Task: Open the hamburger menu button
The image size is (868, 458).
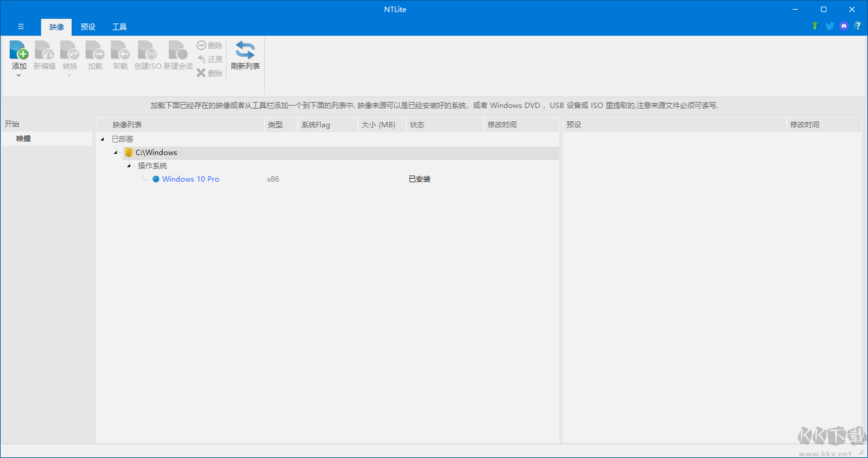Action: pyautogui.click(x=20, y=27)
